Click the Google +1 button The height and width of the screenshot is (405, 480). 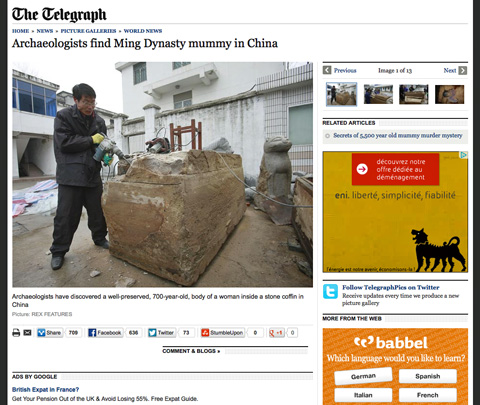(x=276, y=333)
